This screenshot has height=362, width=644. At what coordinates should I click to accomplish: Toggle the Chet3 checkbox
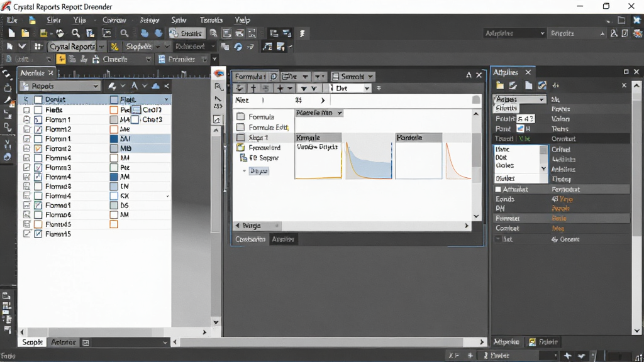(135, 119)
